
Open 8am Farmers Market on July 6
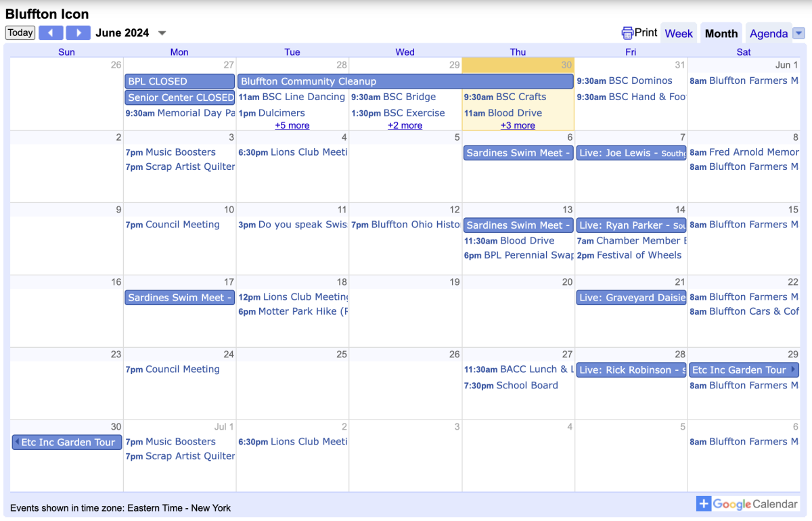[744, 442]
